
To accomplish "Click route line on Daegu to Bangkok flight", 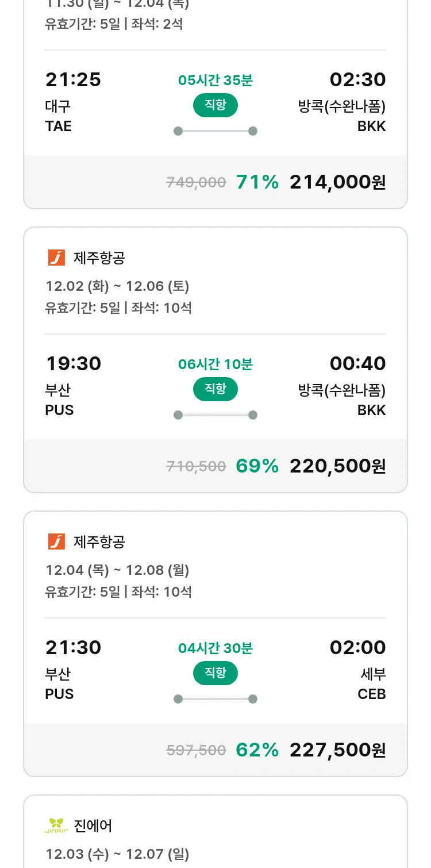I will tap(215, 131).
